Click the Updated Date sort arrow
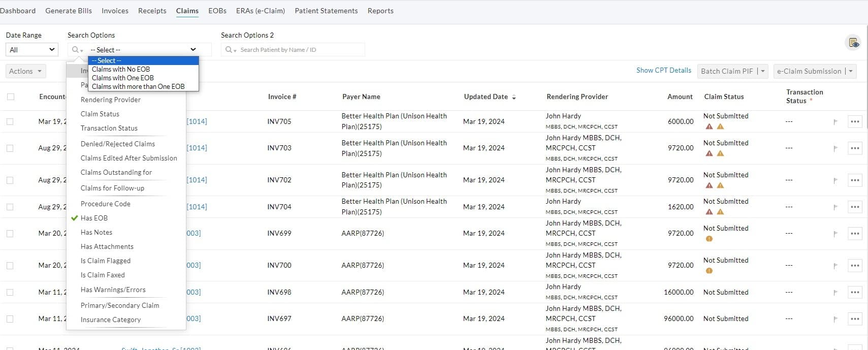Viewport: 868px width, 350px height. pos(514,97)
